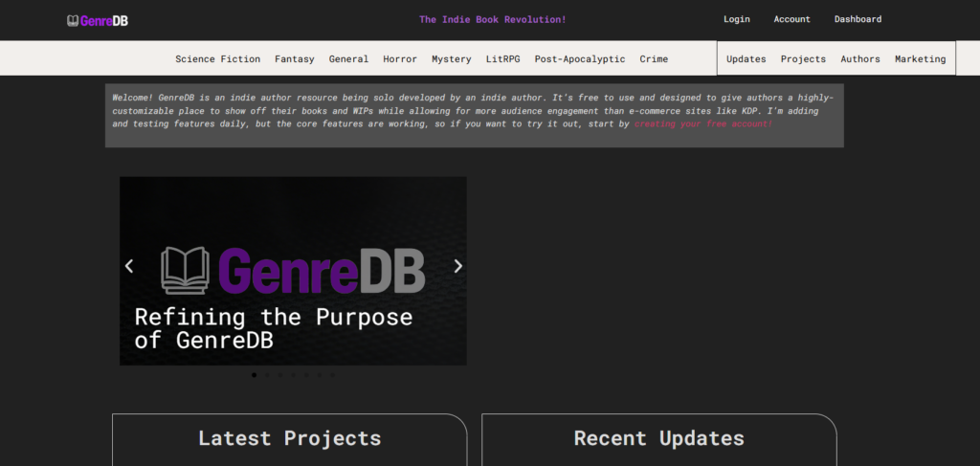The height and width of the screenshot is (466, 980).
Task: Jump to the last carousel dot
Action: [332, 375]
